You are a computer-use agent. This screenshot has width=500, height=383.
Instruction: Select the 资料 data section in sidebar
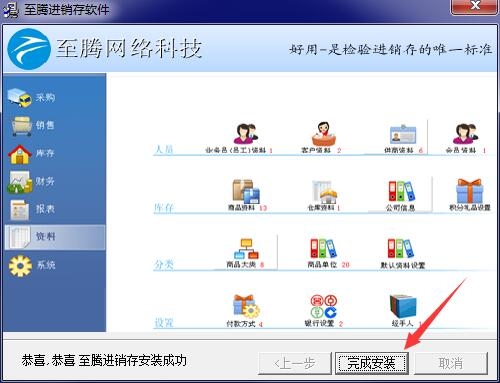tap(55, 237)
